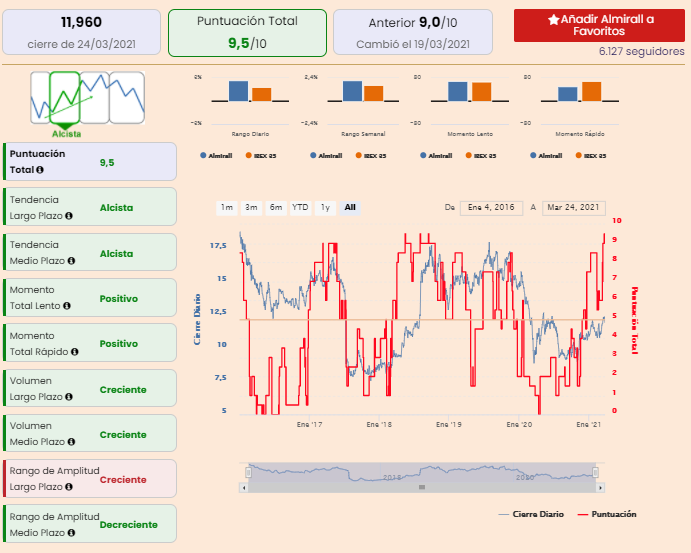
Task: Add Almirall to favorites with red button
Action: coord(599,25)
